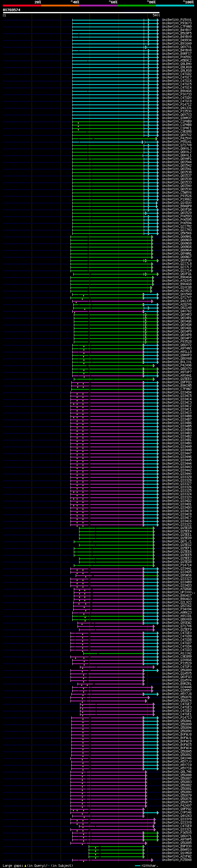Select hit label UniRef100_Q8VWN1

177,253
